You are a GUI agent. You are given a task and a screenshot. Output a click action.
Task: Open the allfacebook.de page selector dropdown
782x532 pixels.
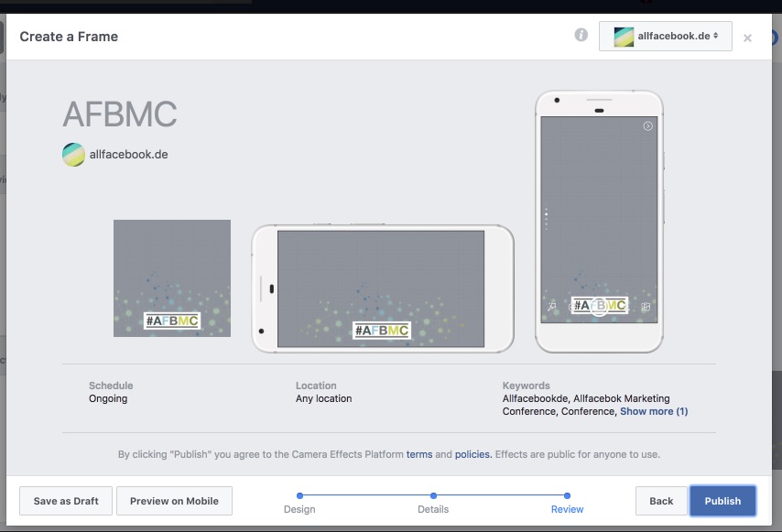point(666,36)
